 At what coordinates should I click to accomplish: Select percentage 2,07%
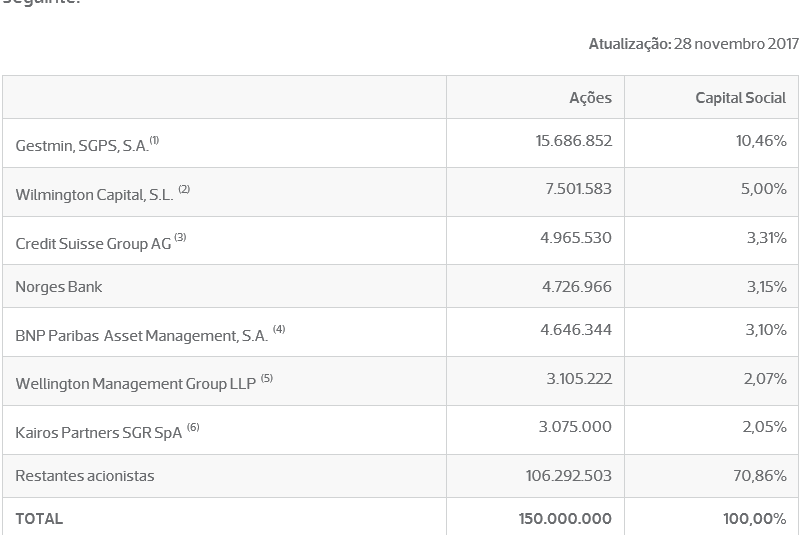click(765, 379)
